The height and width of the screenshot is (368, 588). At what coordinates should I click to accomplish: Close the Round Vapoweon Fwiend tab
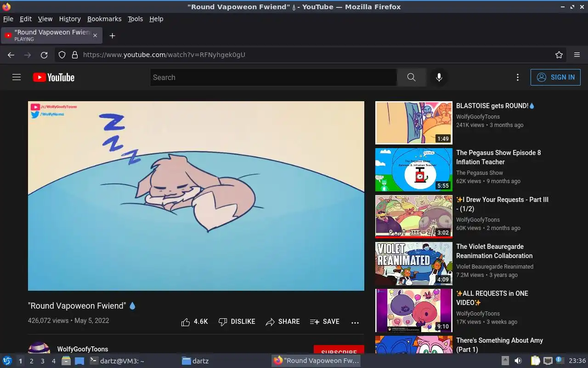click(95, 35)
